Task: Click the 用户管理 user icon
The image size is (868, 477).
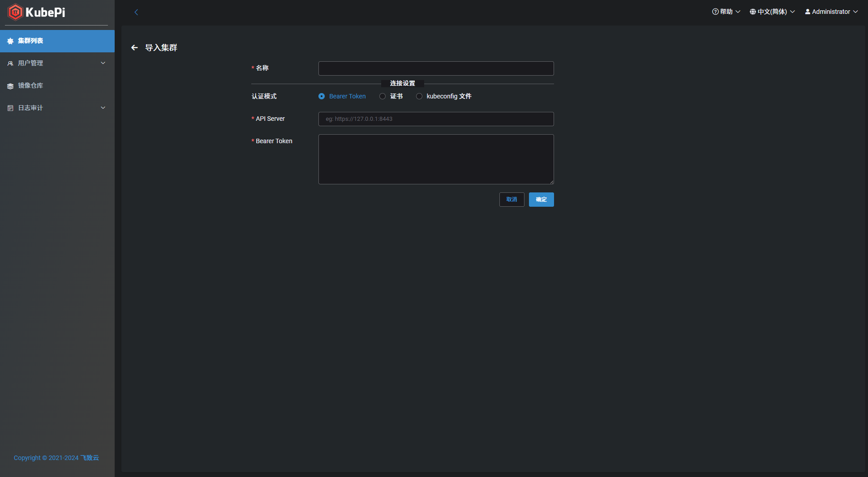Action: pos(10,64)
